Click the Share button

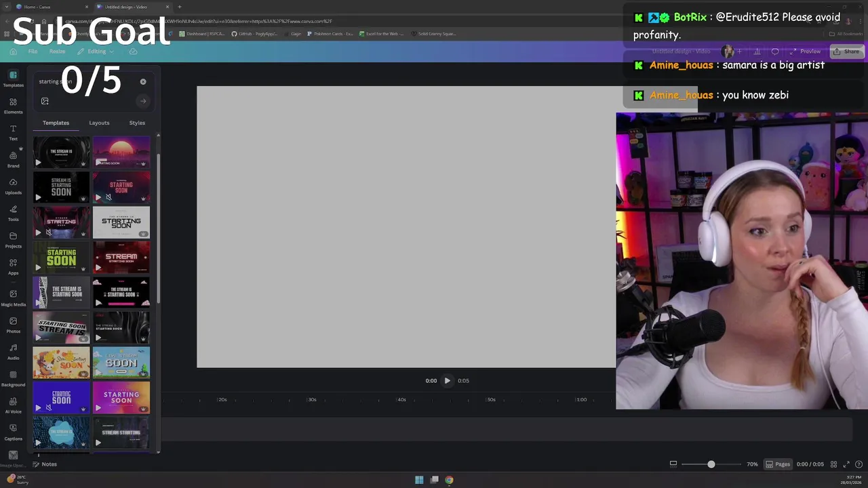(x=846, y=52)
